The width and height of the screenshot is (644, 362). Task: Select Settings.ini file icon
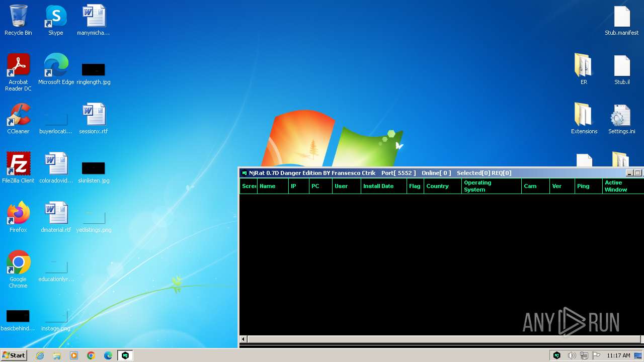[x=622, y=119]
